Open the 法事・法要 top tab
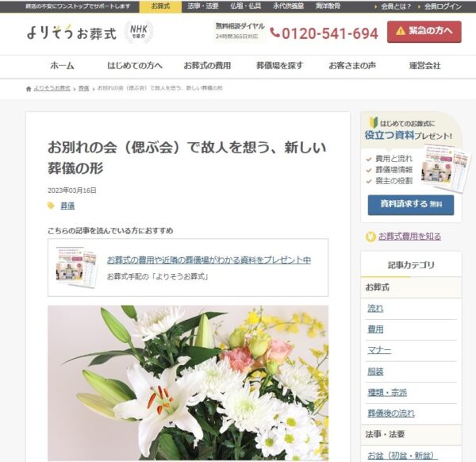This screenshot has height=462, width=476. 203,6
